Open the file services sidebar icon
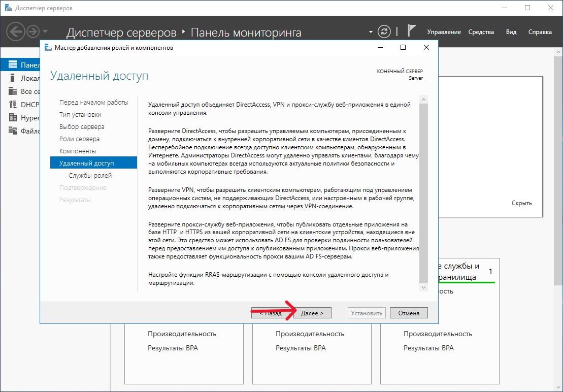This screenshot has width=563, height=392. [x=13, y=131]
